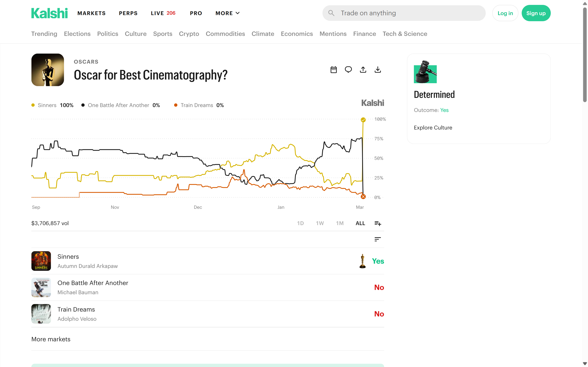Open the Explore Culture link
Image resolution: width=588 pixels, height=367 pixels.
[433, 128]
